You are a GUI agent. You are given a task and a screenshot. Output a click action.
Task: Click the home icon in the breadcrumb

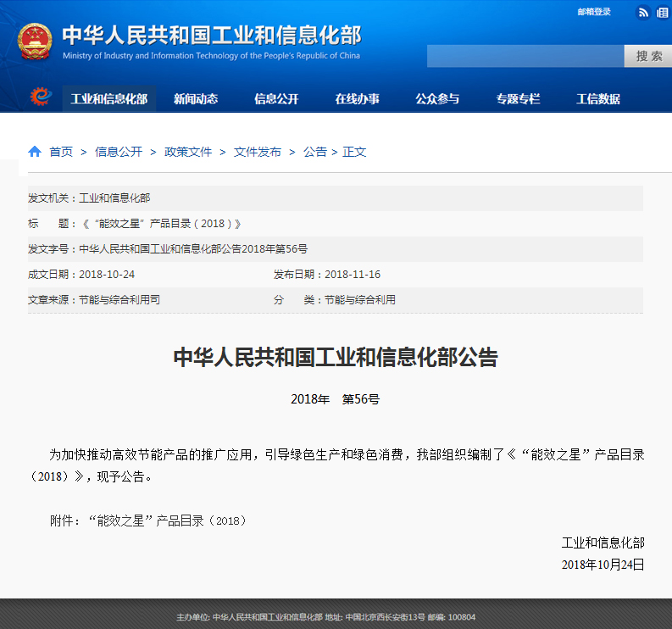[x=35, y=152]
